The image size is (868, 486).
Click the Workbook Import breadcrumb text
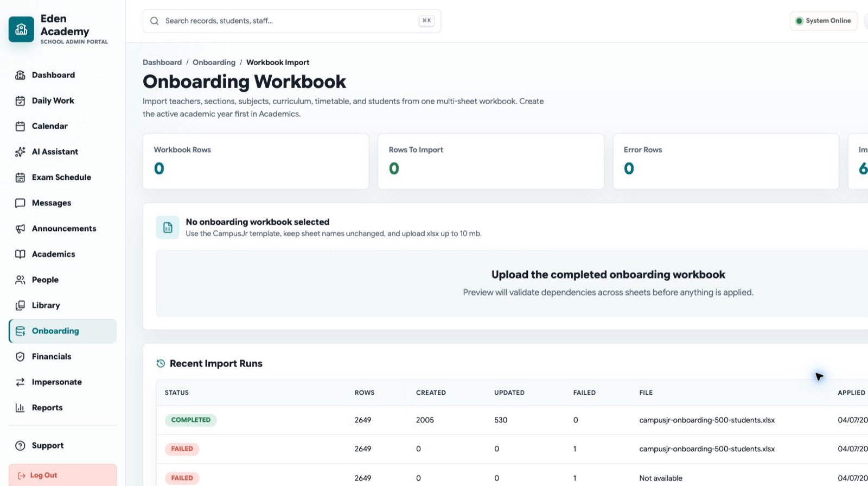point(278,62)
